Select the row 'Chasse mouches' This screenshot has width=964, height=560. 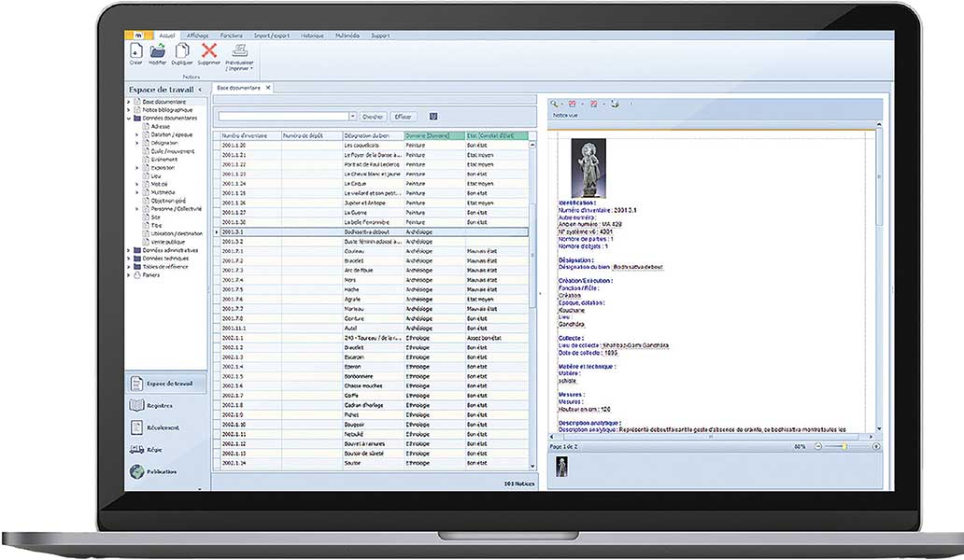point(371,386)
